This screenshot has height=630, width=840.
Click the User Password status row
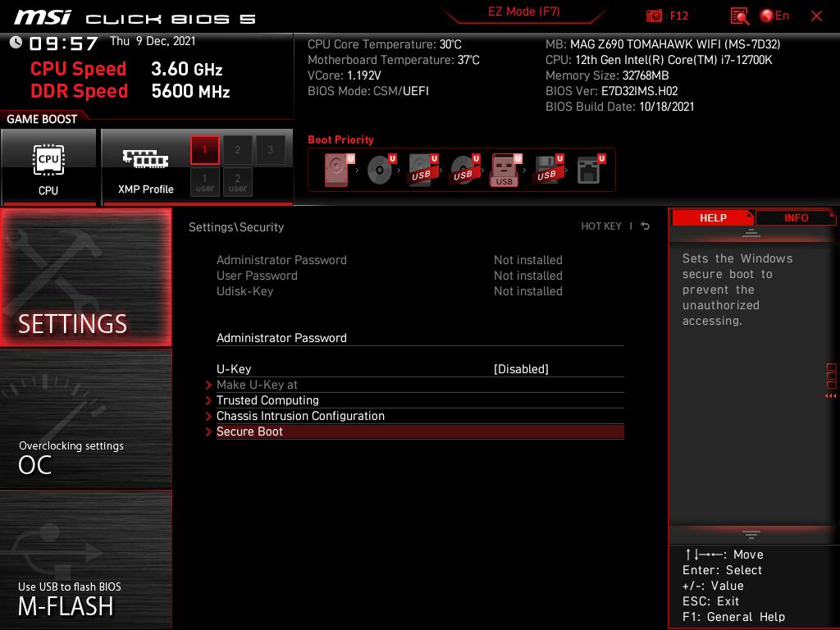coord(390,276)
